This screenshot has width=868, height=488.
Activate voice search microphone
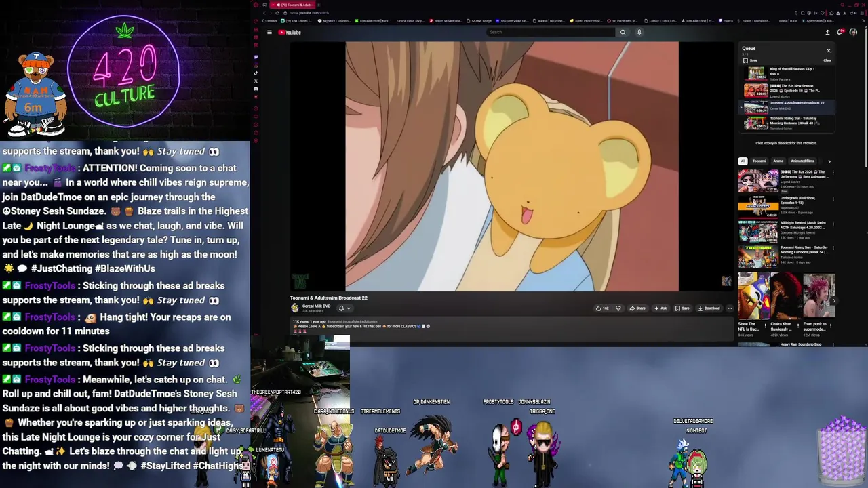coord(639,32)
